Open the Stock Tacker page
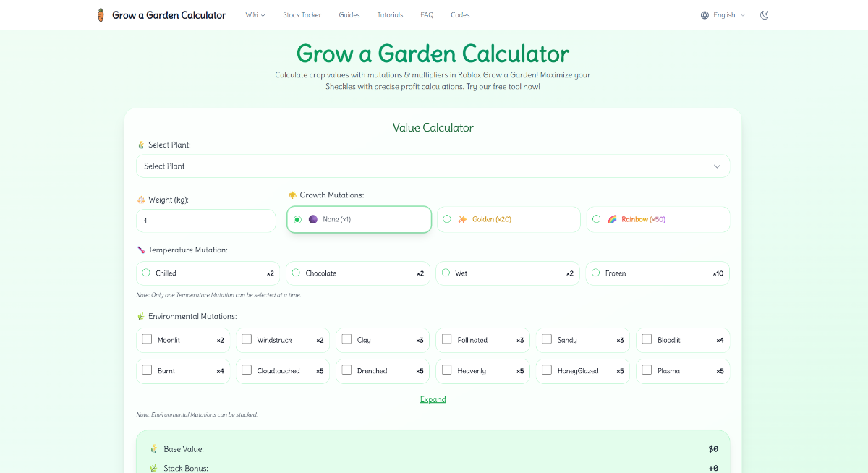 pos(302,14)
